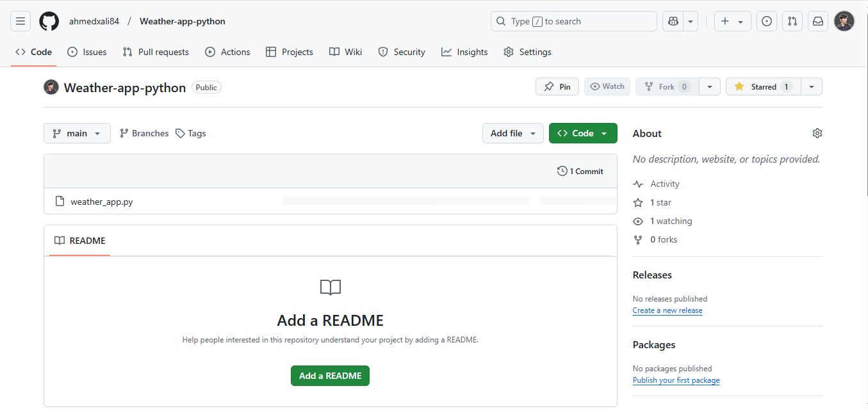Click the GitHub logo icon
This screenshot has width=868, height=409.
coord(49,21)
